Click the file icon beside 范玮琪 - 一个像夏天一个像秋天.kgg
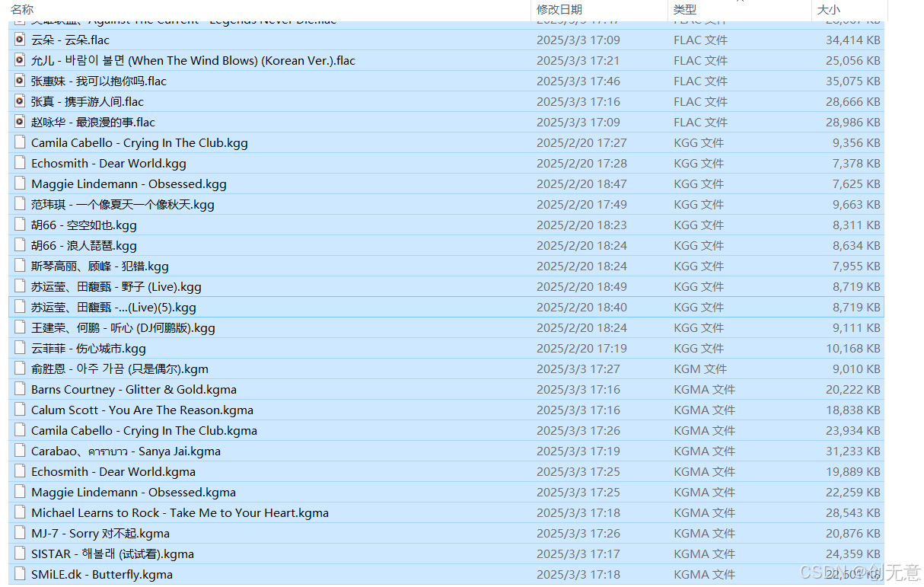Screen dimensions: 924x587 point(20,204)
